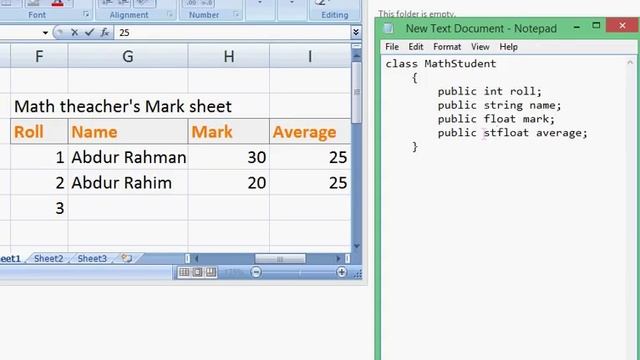Maximize the Notepad window

point(596,26)
